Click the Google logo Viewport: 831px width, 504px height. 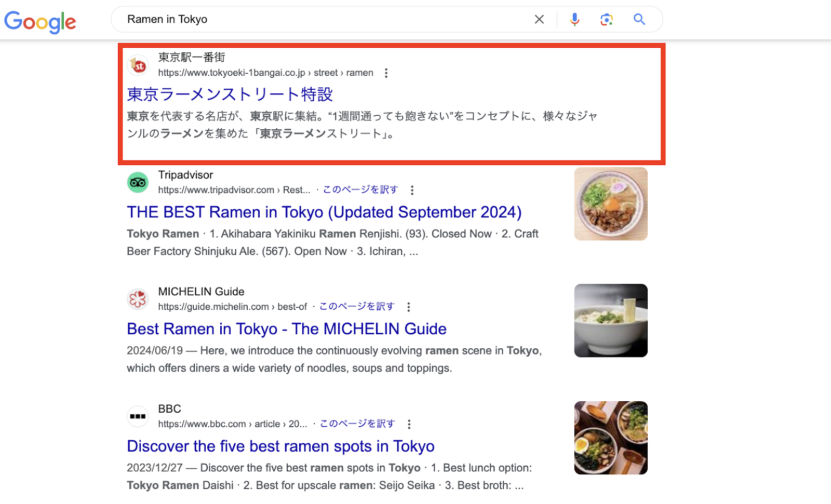click(x=40, y=21)
